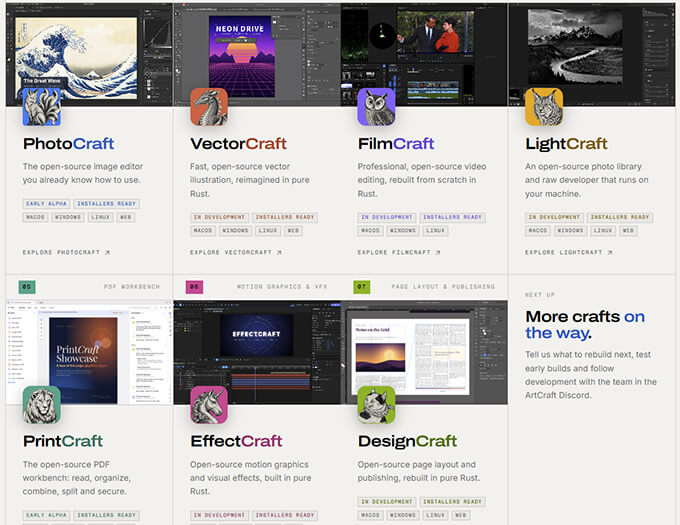Click the arrow icon after Explore PhotoCraft

[107, 252]
